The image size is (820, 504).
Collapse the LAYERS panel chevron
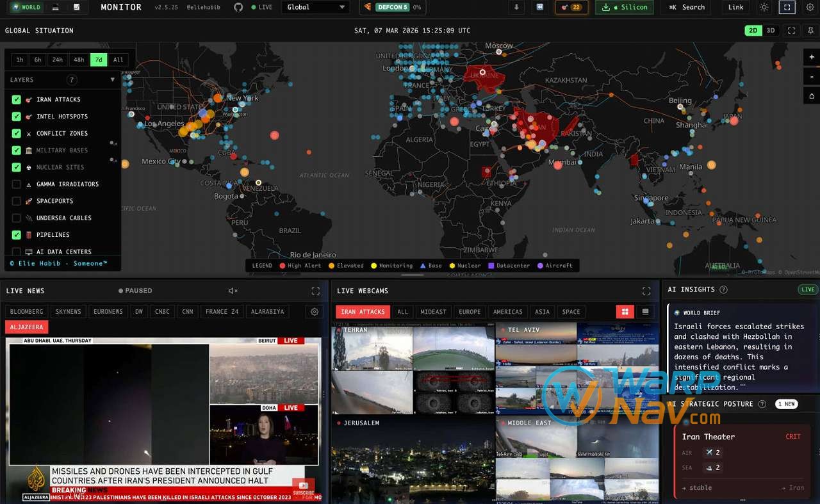113,79
